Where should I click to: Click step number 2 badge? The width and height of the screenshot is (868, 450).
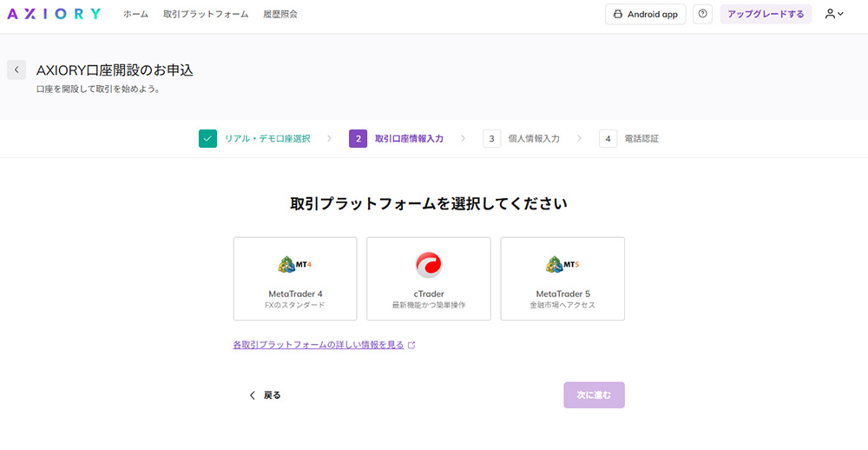358,138
